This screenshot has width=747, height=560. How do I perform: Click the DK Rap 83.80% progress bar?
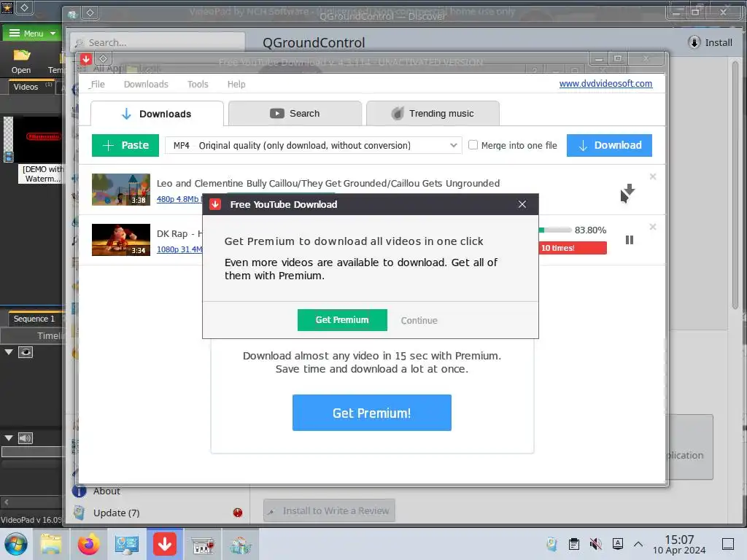[x=555, y=230]
